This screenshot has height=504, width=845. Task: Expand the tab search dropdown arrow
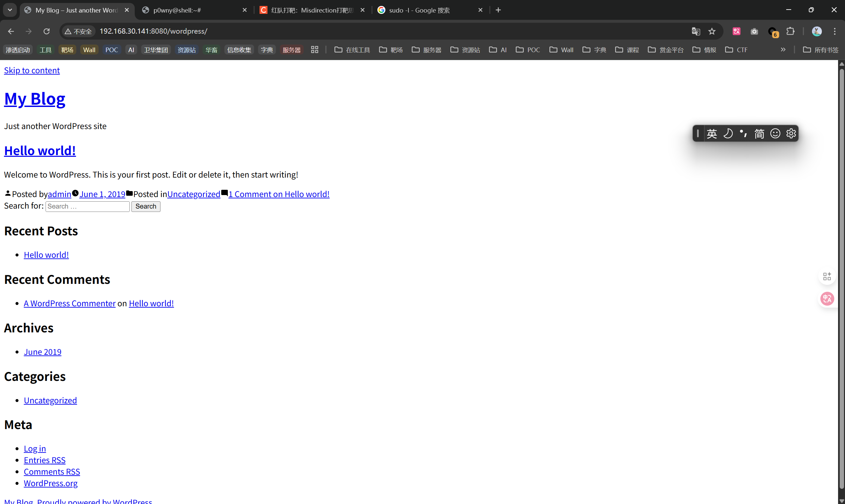tap(10, 10)
